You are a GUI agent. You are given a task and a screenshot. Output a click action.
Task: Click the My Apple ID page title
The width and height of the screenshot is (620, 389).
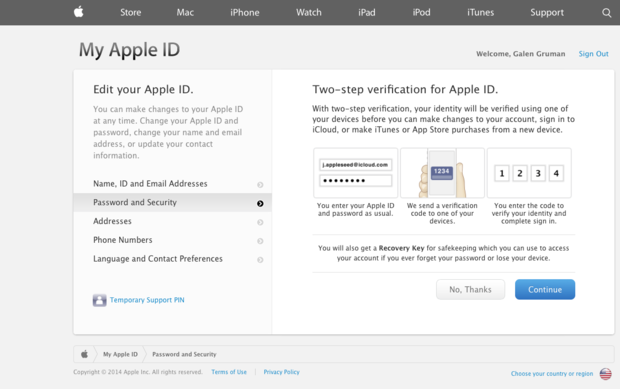pyautogui.click(x=129, y=50)
